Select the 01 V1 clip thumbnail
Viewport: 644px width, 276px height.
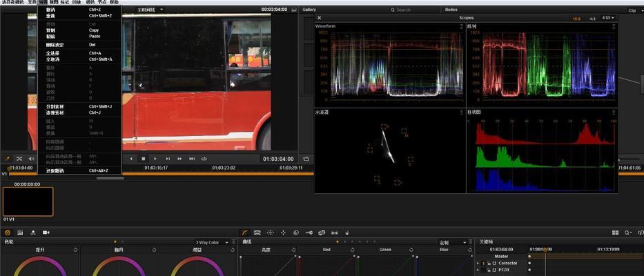(x=28, y=201)
